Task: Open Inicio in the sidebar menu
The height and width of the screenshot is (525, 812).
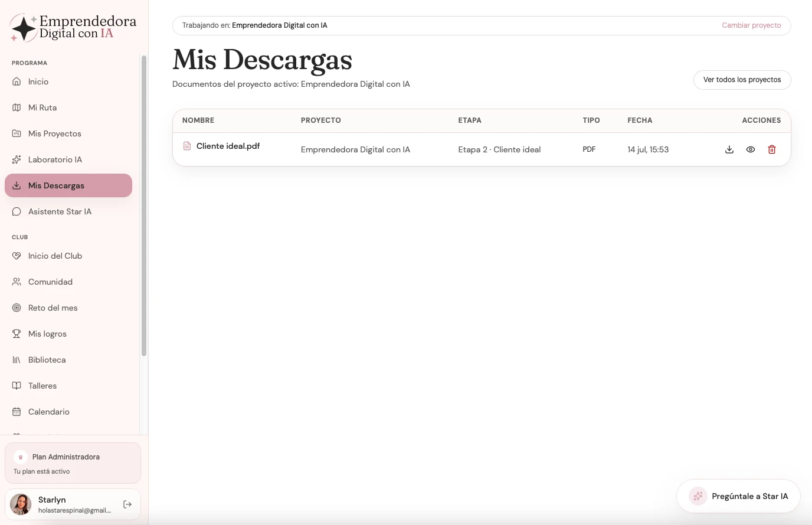Action: click(x=68, y=81)
